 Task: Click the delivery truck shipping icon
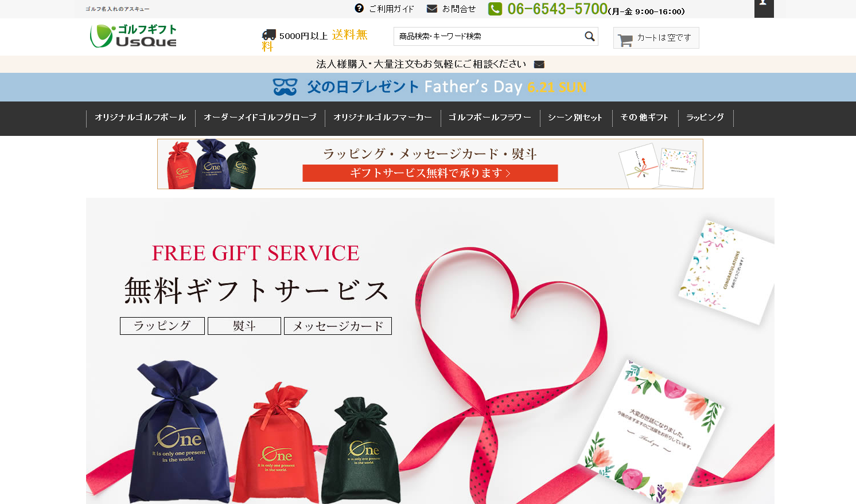point(269,35)
